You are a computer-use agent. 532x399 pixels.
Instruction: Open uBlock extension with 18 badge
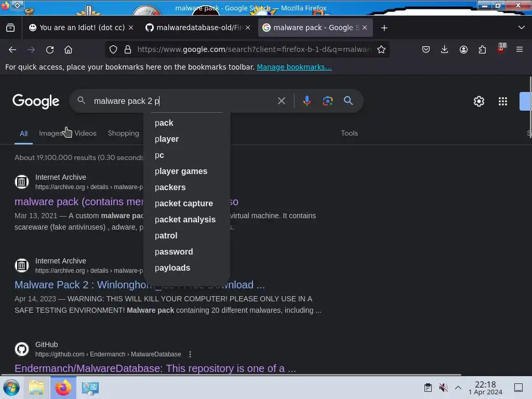point(501,48)
